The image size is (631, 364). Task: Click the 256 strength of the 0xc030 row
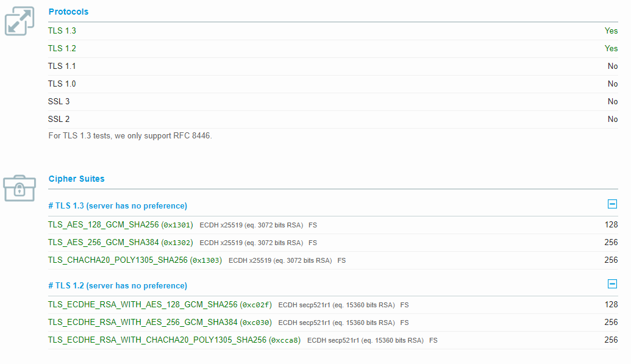click(611, 322)
